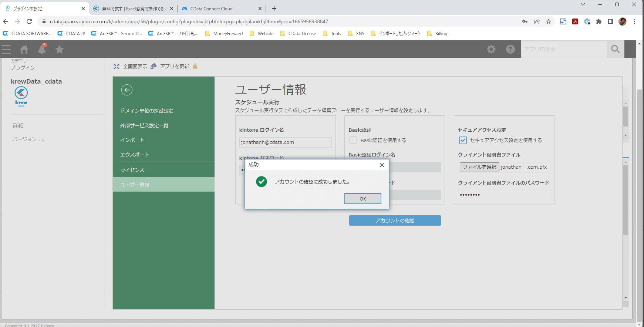The height and width of the screenshot is (327, 644).
Task: Open the kintone settings gear
Action: (491, 49)
